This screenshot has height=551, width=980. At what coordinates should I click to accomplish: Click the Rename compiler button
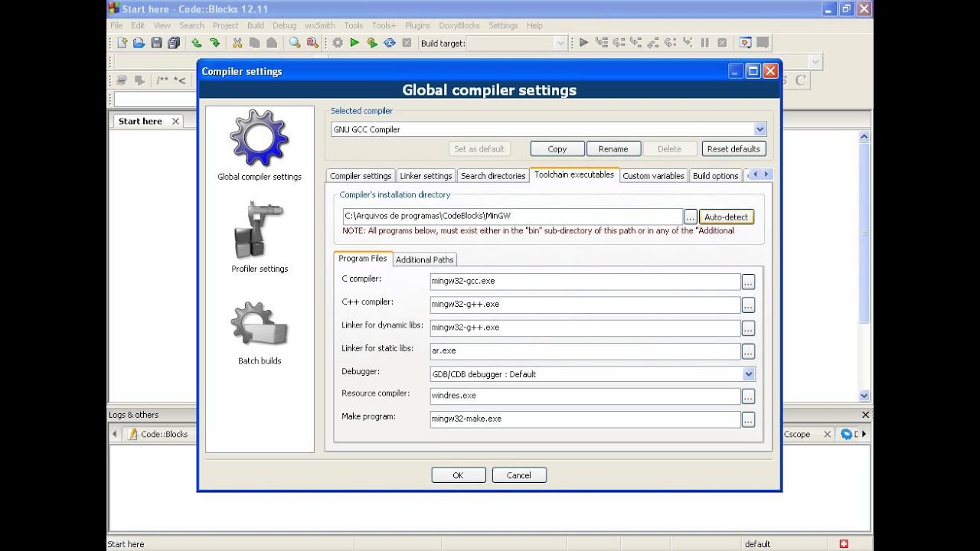613,148
